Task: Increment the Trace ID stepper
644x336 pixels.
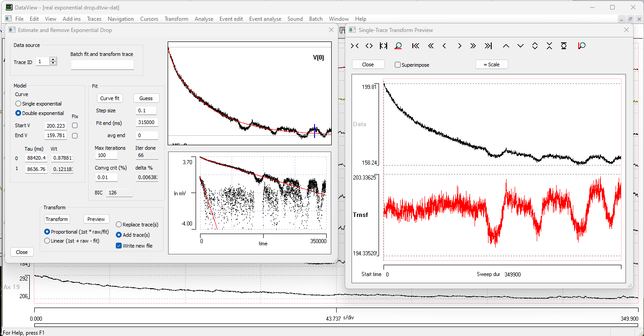Action: [54, 60]
